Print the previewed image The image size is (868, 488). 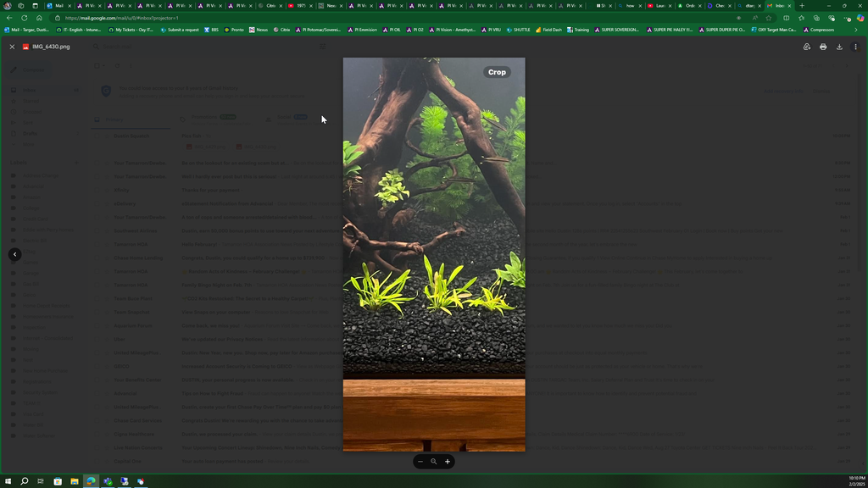click(823, 47)
